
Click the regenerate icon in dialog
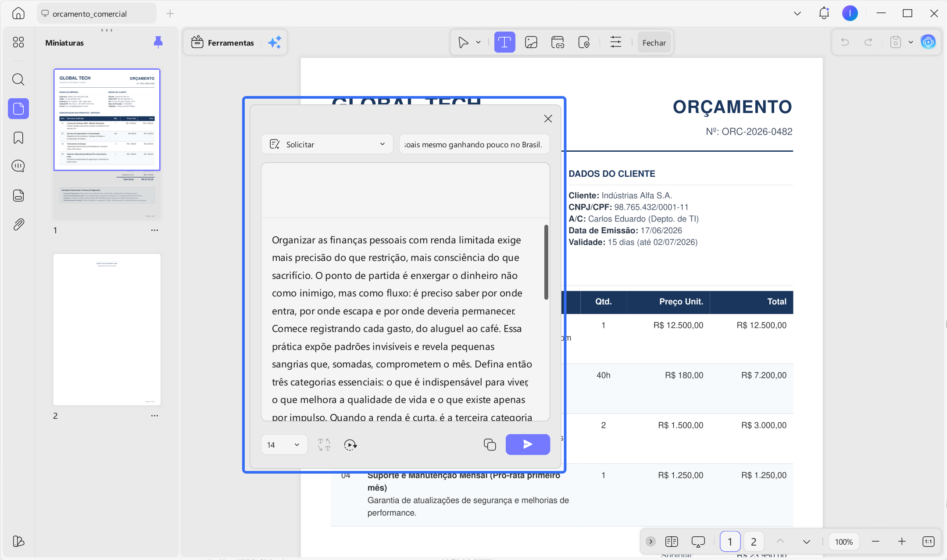coord(350,445)
